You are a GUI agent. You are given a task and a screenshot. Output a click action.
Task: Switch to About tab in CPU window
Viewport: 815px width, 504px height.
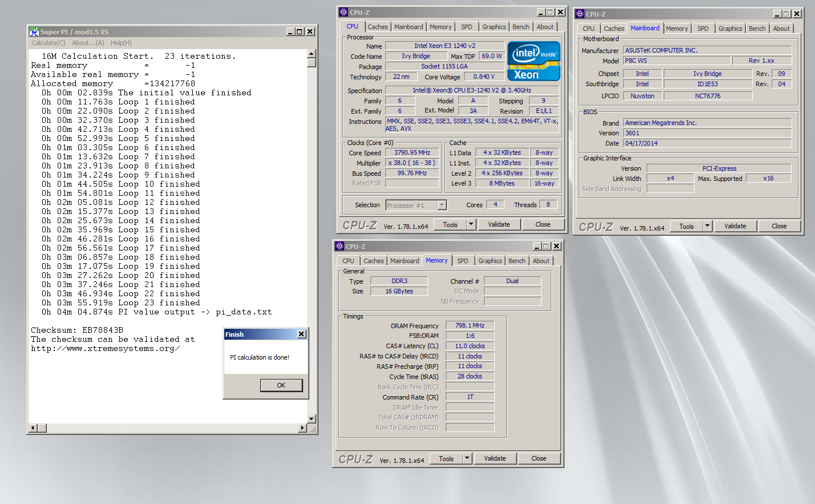(545, 27)
